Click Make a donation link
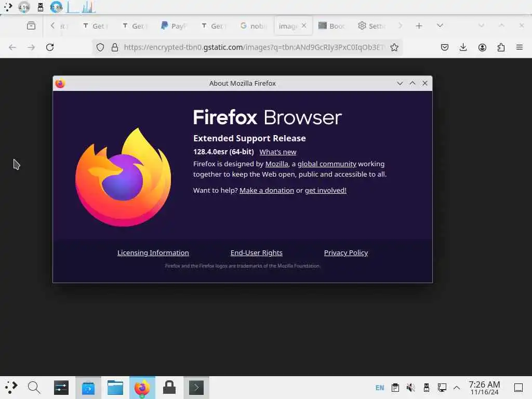 pos(267,190)
